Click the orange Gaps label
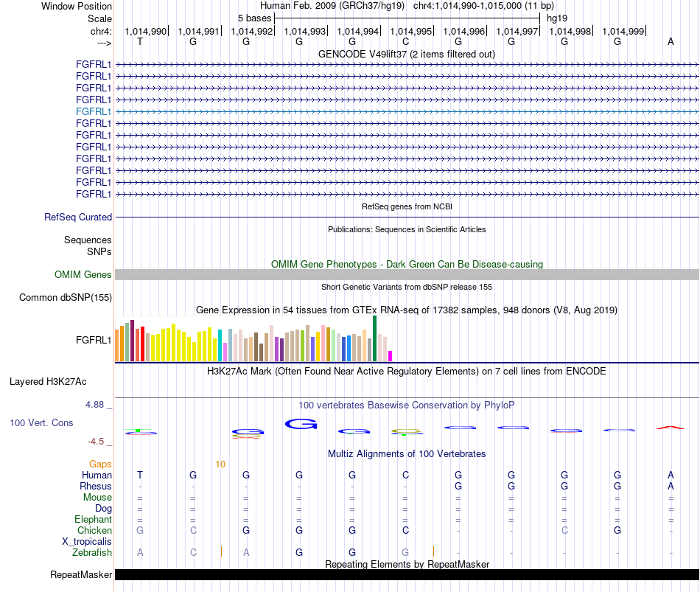Viewport: 700px width, 592px height. pos(100,464)
